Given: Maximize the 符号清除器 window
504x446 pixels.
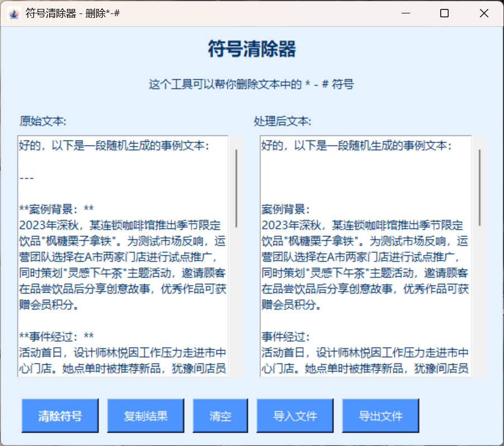Looking at the screenshot, I should pos(444,12).
